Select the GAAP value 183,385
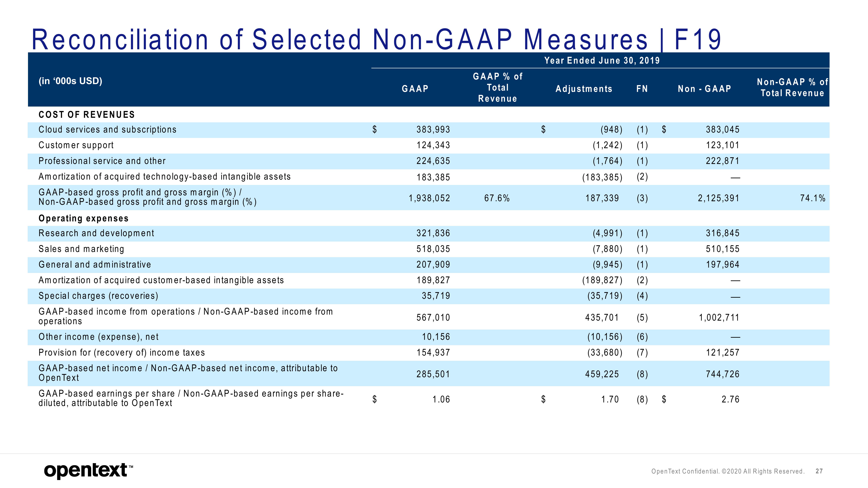Image resolution: width=868 pixels, height=488 pixels. pyautogui.click(x=433, y=177)
